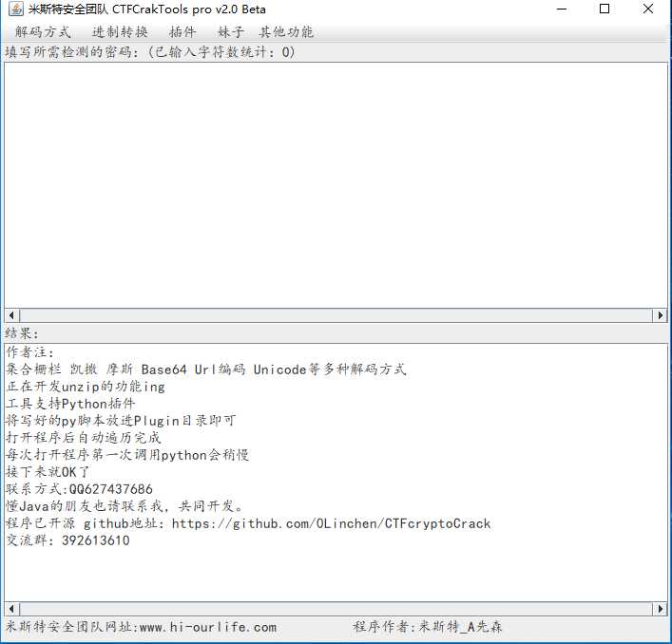This screenshot has height=644, width=672.
Task: Maximize the CTFCrakTools window
Action: (605, 9)
